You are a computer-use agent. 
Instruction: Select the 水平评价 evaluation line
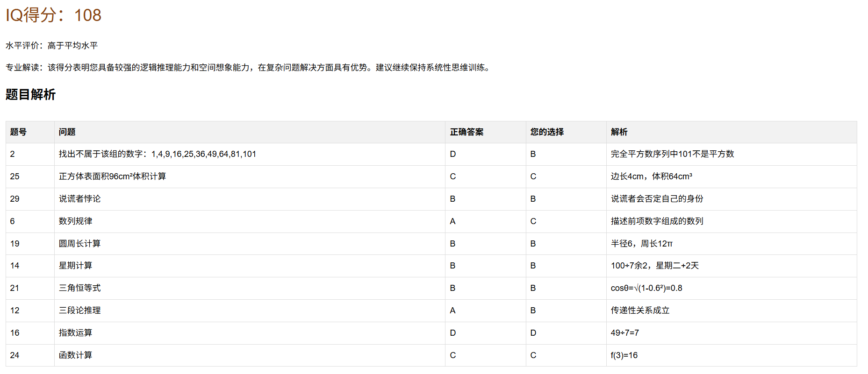click(x=51, y=45)
